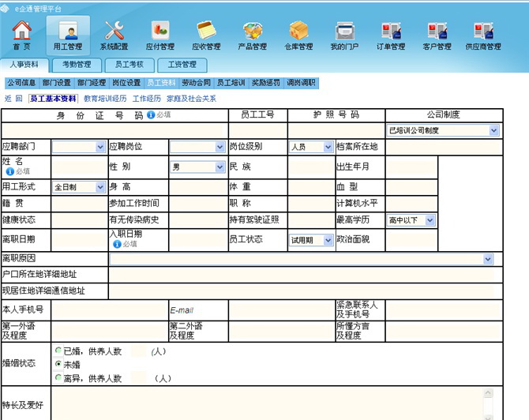
Task: Click 教育培训经历 link
Action: coord(105,99)
